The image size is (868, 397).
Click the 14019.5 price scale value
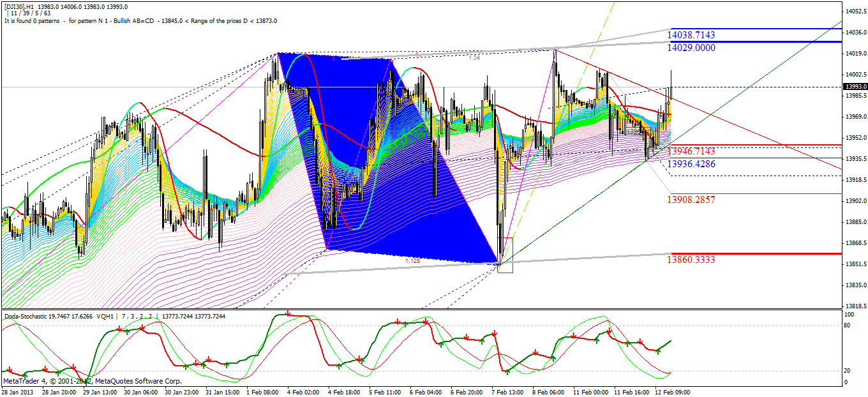855,54
